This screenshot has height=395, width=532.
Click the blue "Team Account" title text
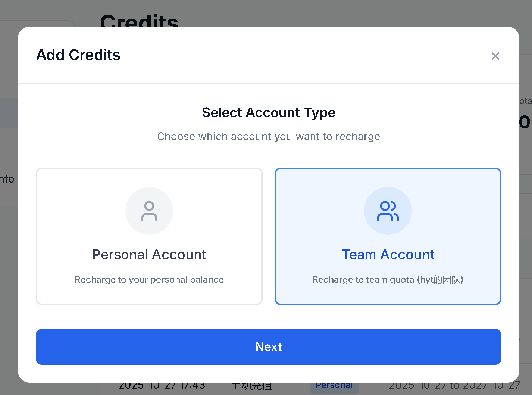click(x=388, y=254)
